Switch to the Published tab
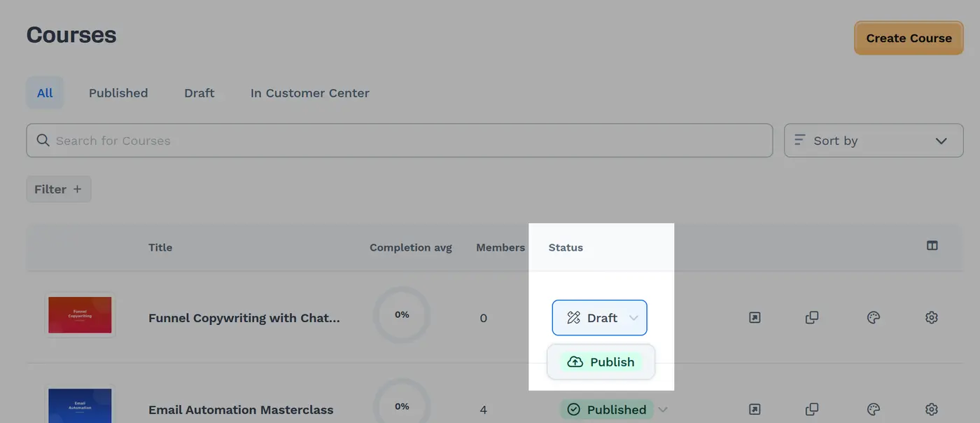 [118, 92]
